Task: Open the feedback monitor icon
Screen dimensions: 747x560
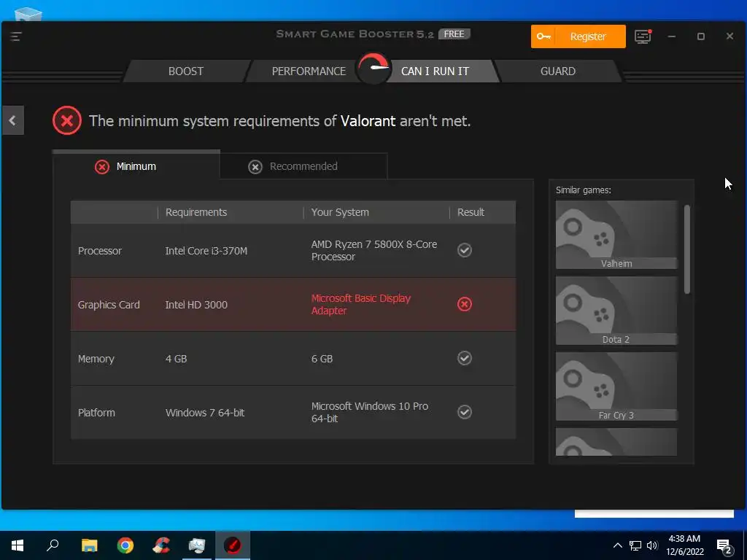Action: (643, 36)
